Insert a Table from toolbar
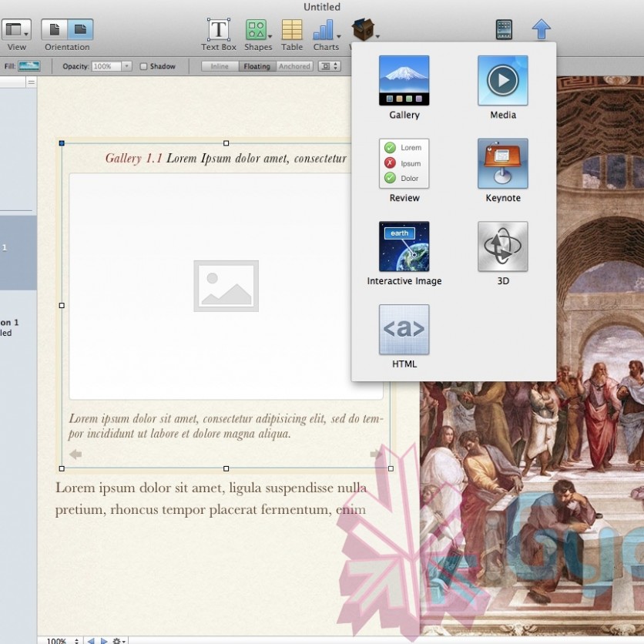The width and height of the screenshot is (644, 644). pyautogui.click(x=292, y=31)
